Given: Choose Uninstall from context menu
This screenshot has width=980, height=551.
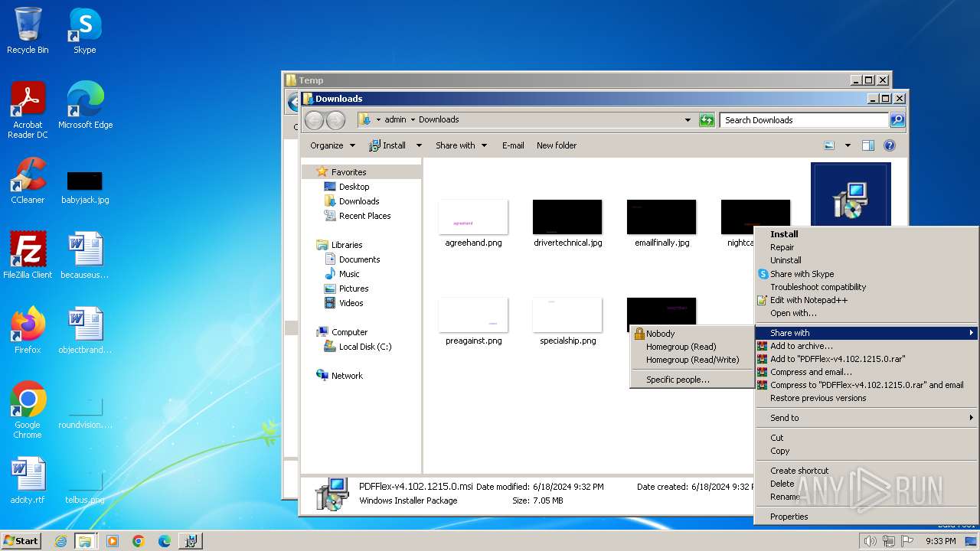Looking at the screenshot, I should tap(786, 260).
